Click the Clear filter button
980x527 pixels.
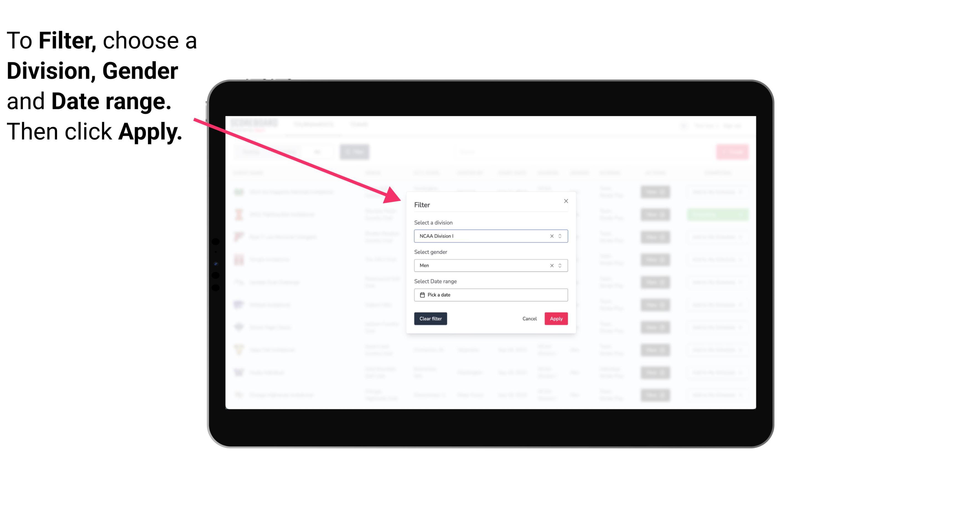431,319
